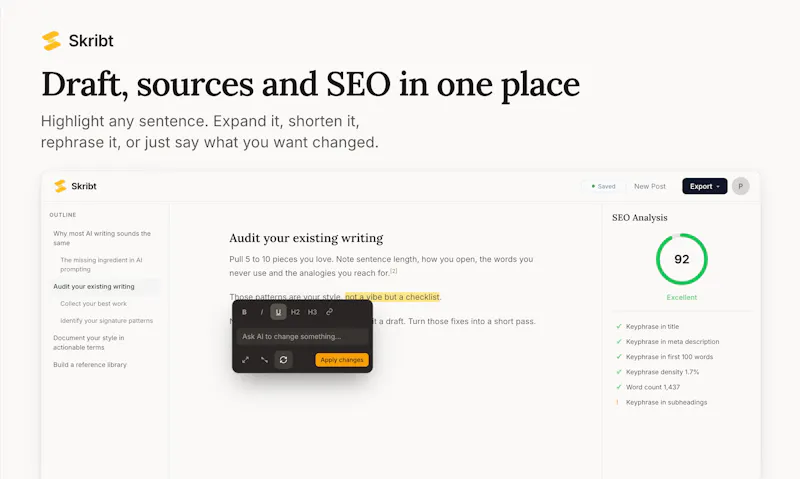Toggle Italic formatting in the popup toolbar
This screenshot has height=479, width=800.
262,312
